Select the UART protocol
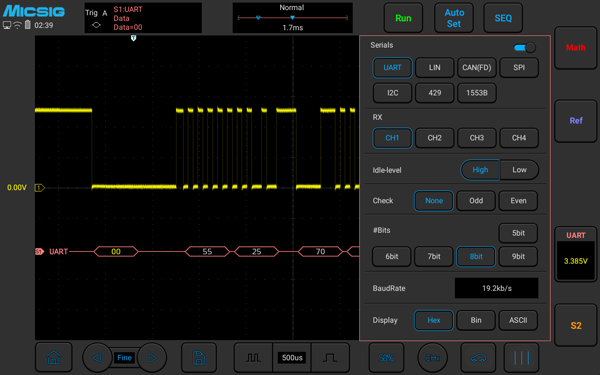 pyautogui.click(x=392, y=68)
